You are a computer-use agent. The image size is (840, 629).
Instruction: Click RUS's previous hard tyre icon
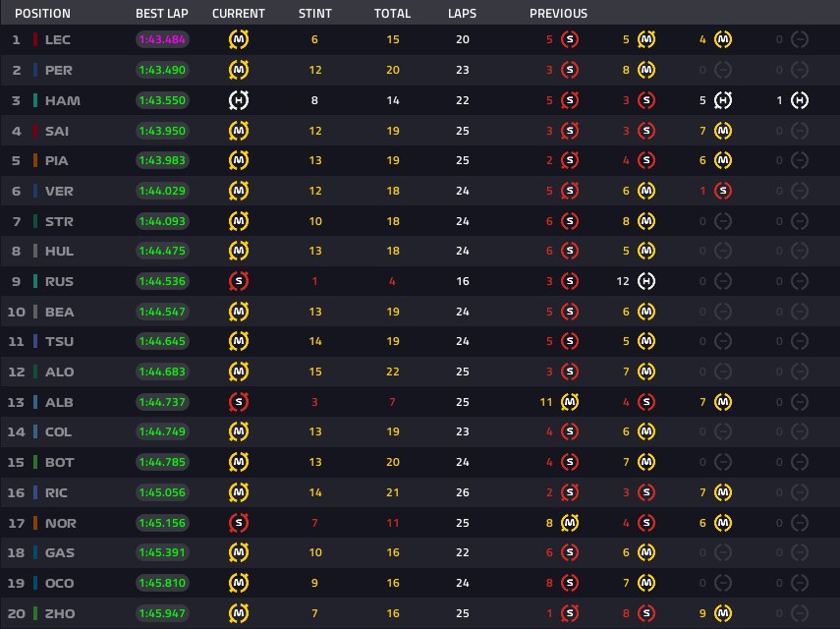(x=646, y=281)
